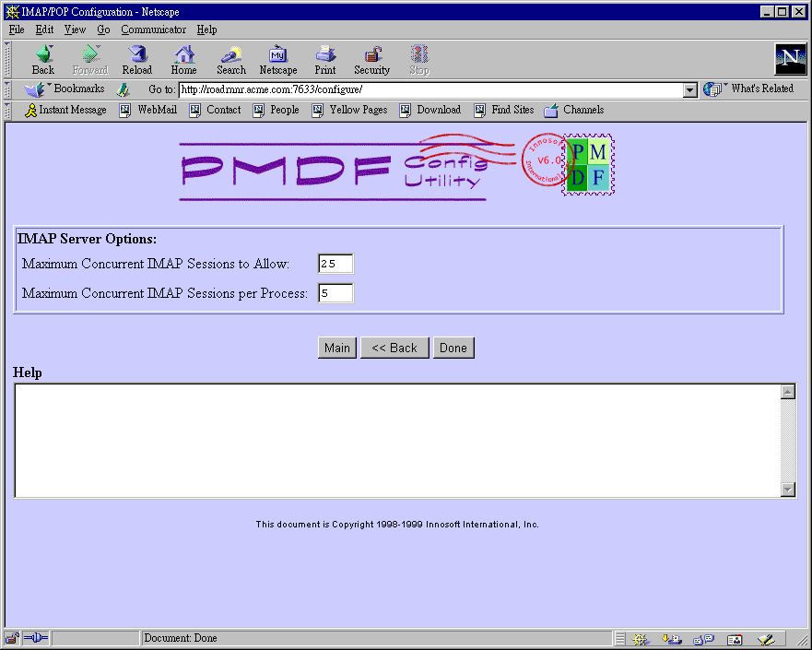This screenshot has height=650, width=812.
Task: Open the View menu
Action: click(75, 30)
